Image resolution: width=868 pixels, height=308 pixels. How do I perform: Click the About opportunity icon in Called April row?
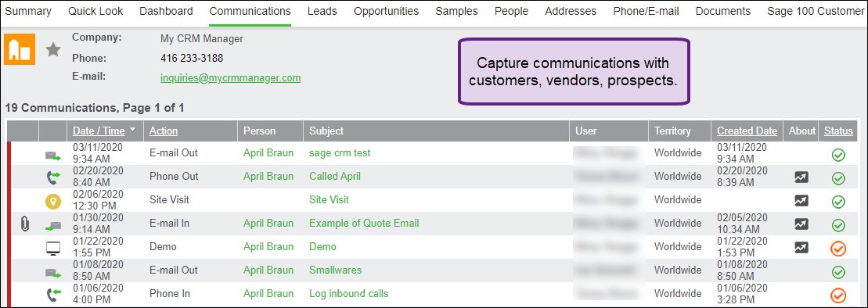pyautogui.click(x=801, y=177)
